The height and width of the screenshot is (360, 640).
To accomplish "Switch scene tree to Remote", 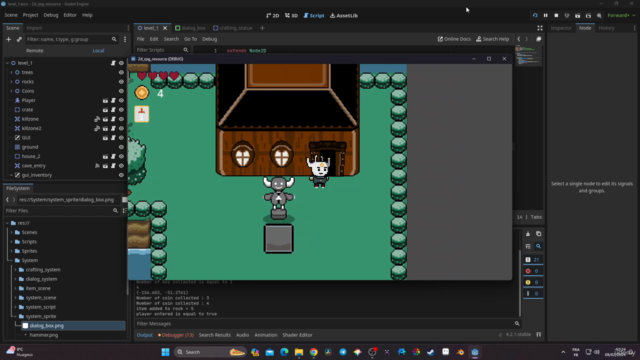I will coord(35,51).
